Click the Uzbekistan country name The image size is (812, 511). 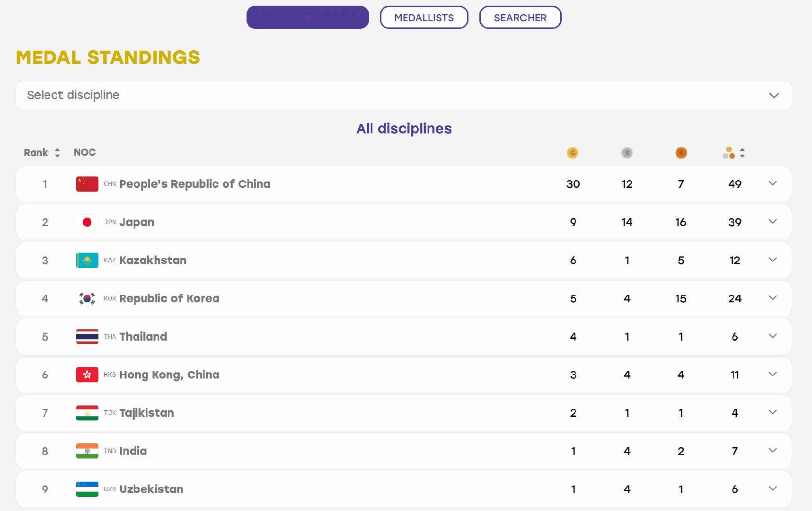[151, 489]
